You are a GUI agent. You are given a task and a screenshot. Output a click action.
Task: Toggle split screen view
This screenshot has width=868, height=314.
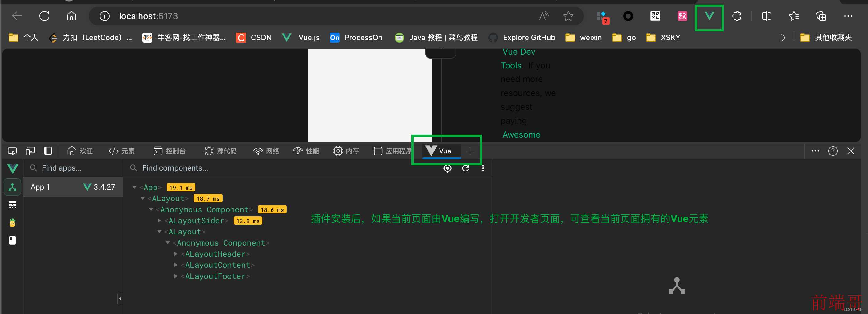(766, 16)
